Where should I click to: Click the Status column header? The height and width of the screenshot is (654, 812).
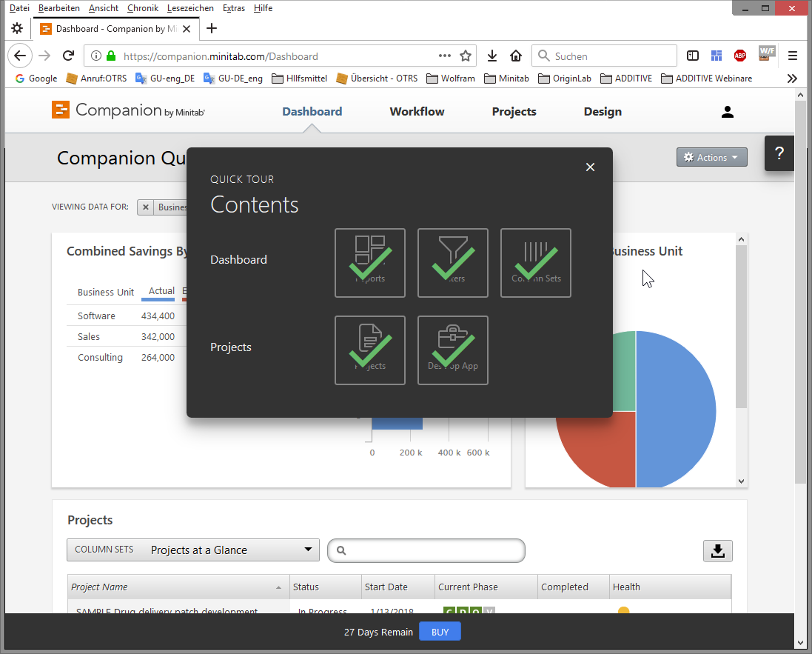pyautogui.click(x=325, y=587)
